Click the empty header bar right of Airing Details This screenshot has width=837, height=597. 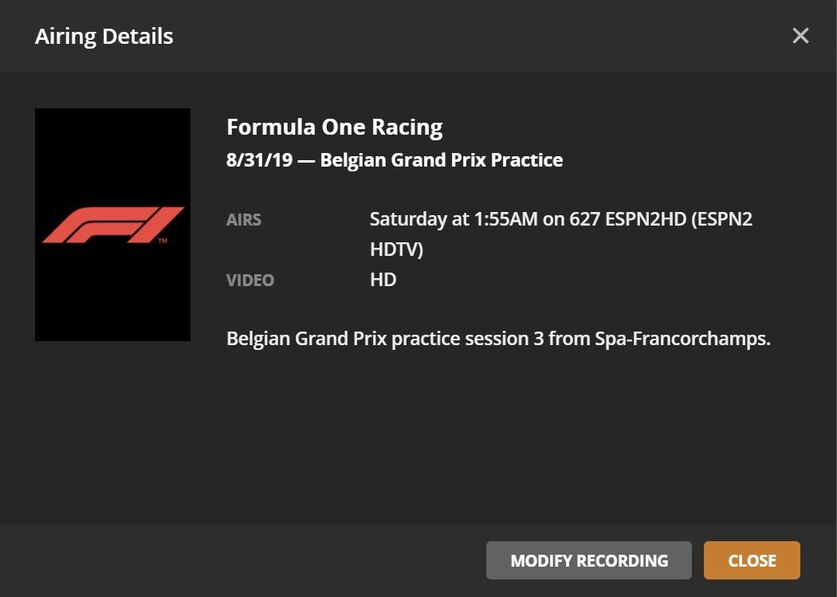pyautogui.click(x=480, y=37)
